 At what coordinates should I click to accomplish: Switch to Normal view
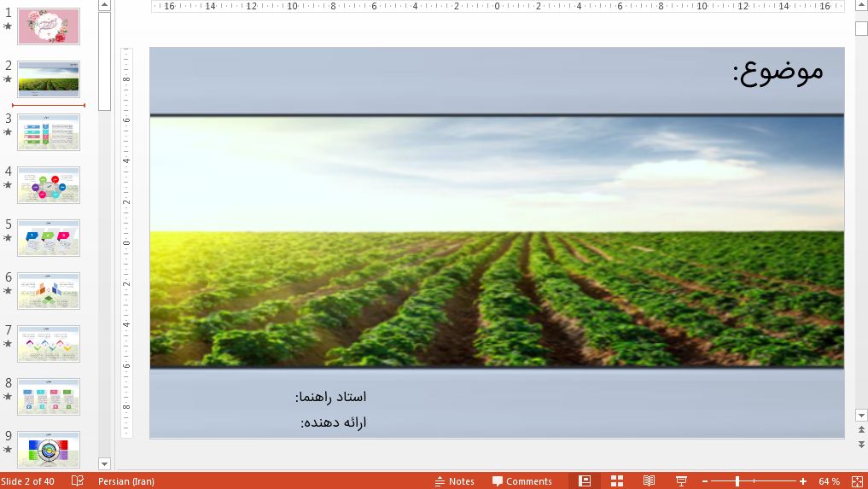coord(585,481)
